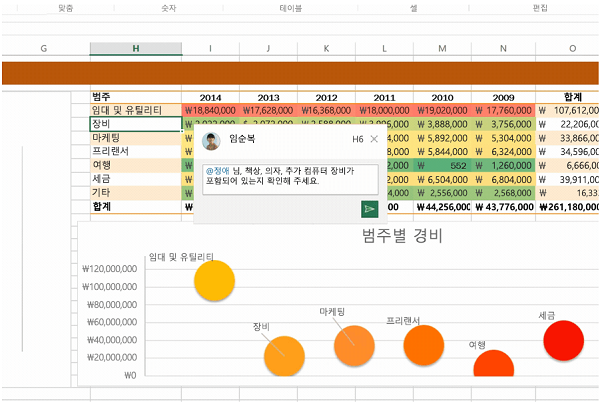Viewport: 600px width, 405px height.
Task: Select the ₩ 3,888,000 cell
Action: click(442, 124)
